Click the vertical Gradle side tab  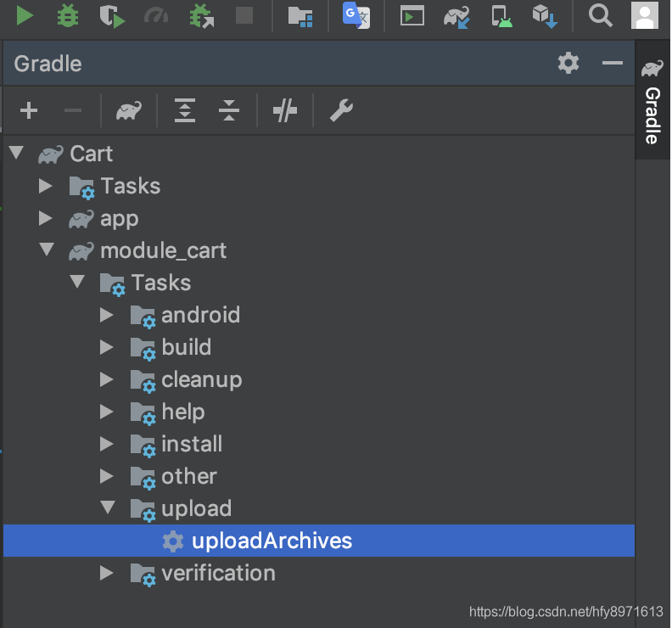[x=652, y=101]
